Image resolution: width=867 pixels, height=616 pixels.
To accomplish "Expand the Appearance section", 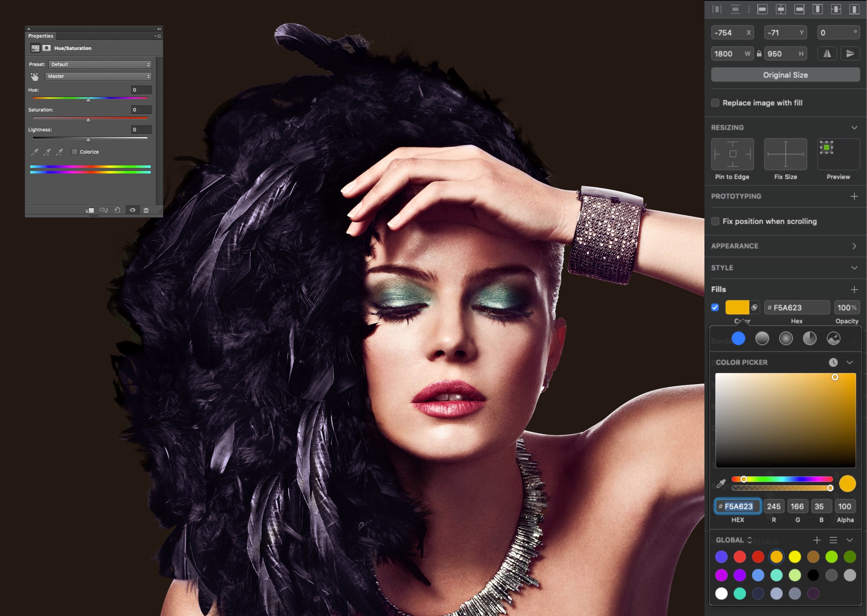I will [854, 246].
